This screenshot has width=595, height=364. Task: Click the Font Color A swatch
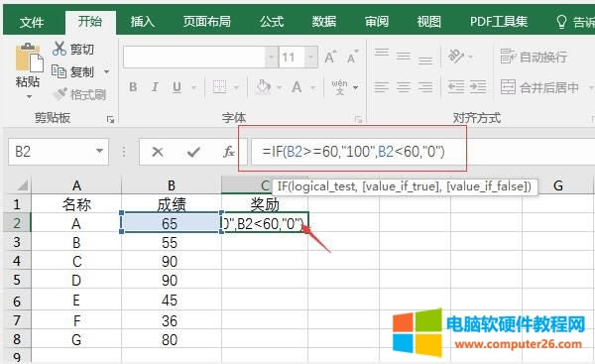[297, 87]
